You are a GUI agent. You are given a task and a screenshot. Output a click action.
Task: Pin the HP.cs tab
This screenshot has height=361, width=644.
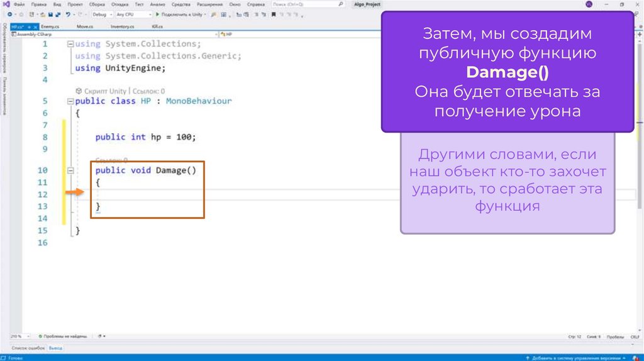coord(29,26)
